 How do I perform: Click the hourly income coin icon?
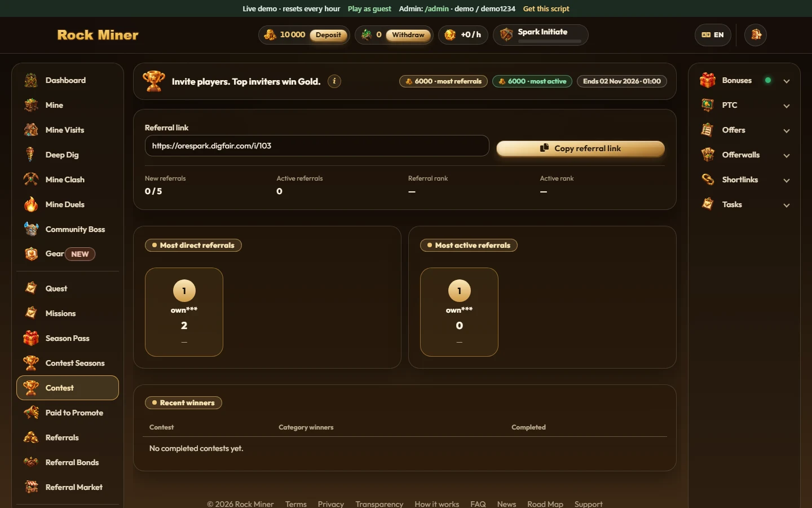click(x=450, y=35)
